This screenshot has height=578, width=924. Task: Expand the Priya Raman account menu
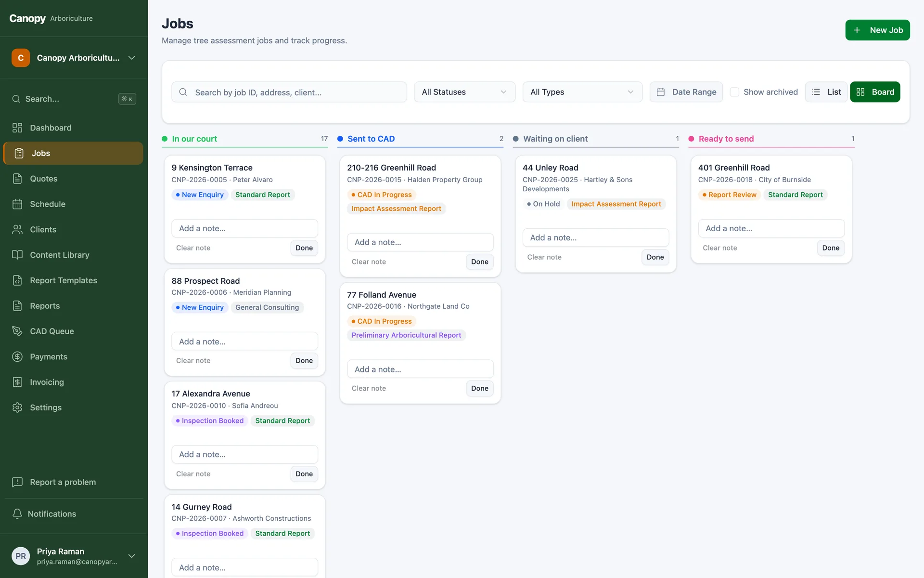coord(74,556)
